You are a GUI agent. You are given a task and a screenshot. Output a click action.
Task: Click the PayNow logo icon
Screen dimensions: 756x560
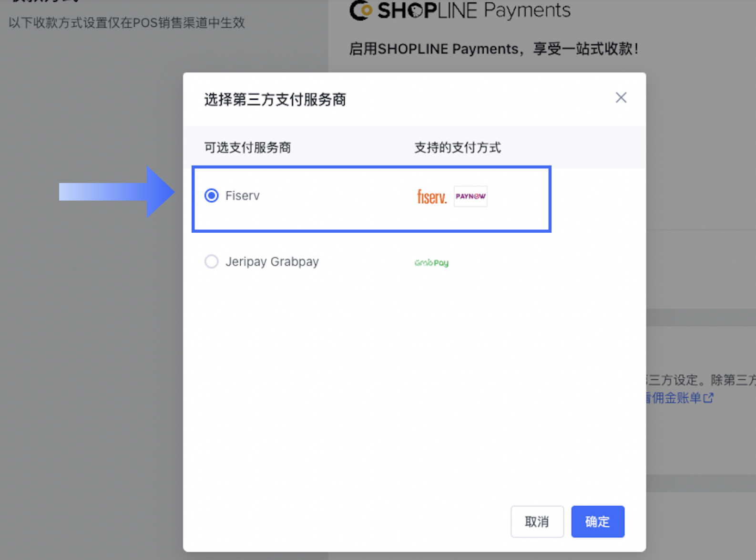[470, 196]
